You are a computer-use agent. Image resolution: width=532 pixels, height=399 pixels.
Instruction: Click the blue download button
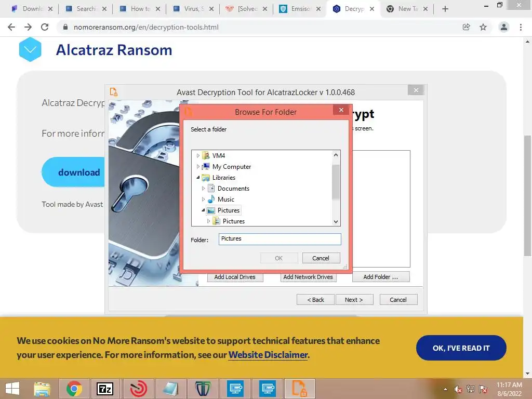pos(73,172)
